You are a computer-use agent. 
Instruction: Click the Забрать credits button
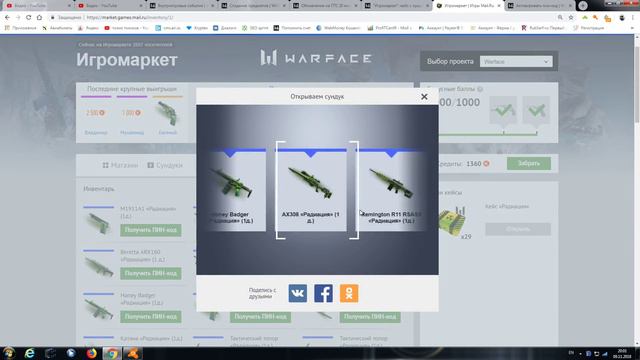tap(529, 163)
